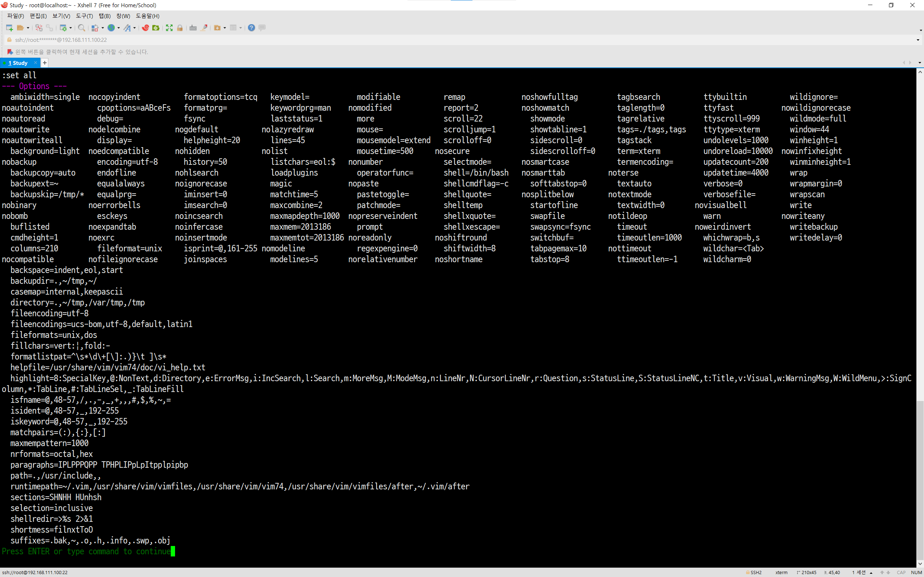The width and height of the screenshot is (924, 577).
Task: Click the highlighter pen toolbar icon
Action: 204,28
